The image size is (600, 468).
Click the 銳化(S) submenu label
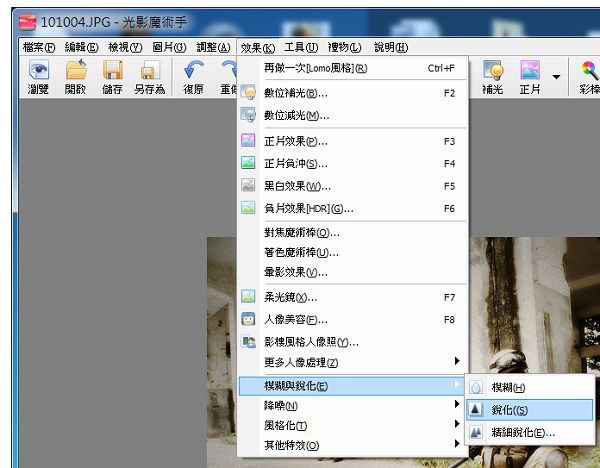click(x=510, y=410)
